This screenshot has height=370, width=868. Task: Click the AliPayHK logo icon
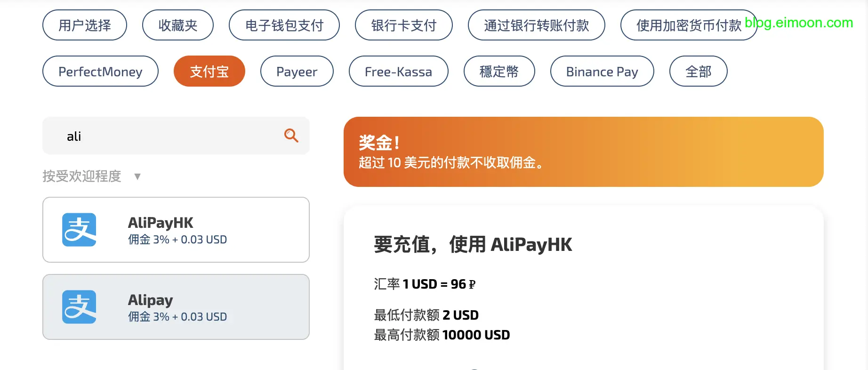coord(79,230)
